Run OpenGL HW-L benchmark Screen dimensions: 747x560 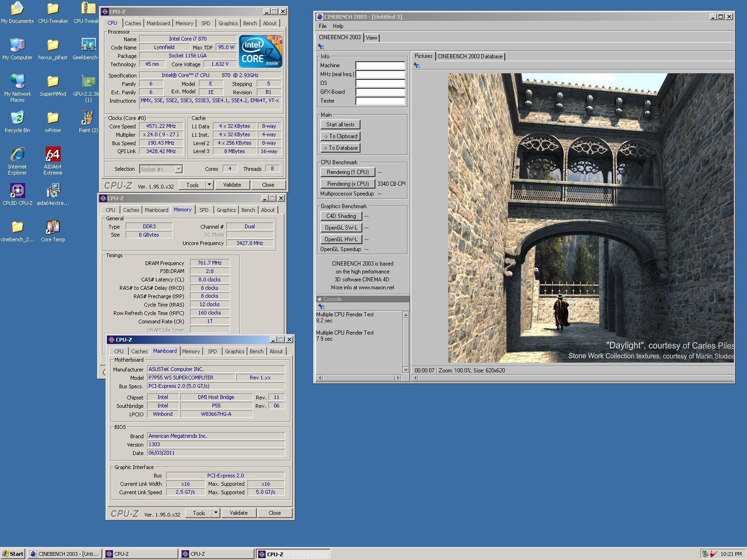[341, 239]
